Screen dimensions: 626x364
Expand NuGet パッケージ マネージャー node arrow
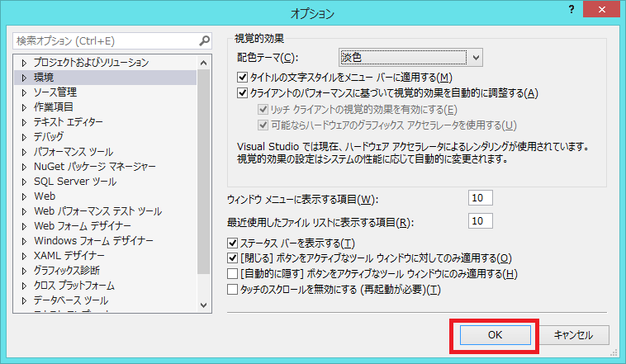tap(24, 167)
